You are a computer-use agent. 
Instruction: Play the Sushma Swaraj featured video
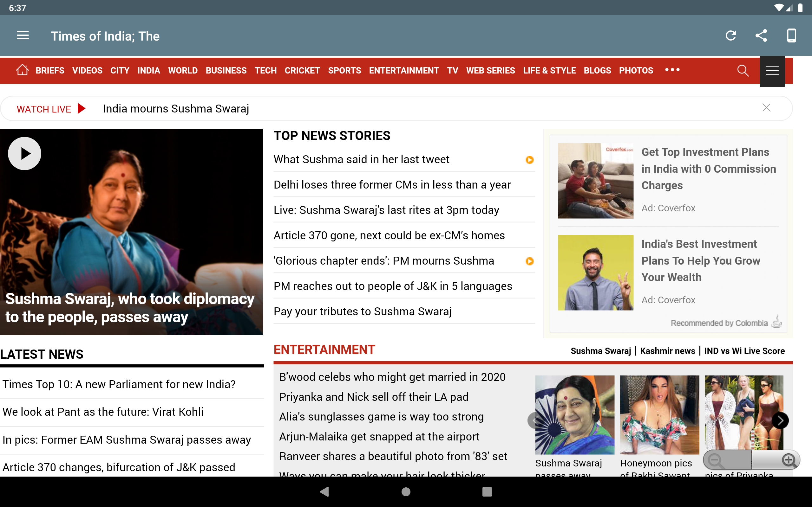pos(24,153)
